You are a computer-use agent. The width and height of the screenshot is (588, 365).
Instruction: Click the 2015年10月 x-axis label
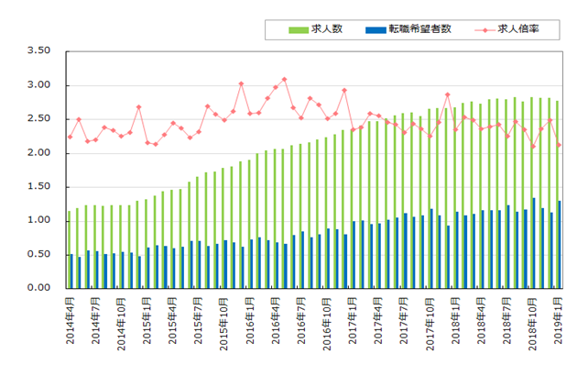(223, 324)
